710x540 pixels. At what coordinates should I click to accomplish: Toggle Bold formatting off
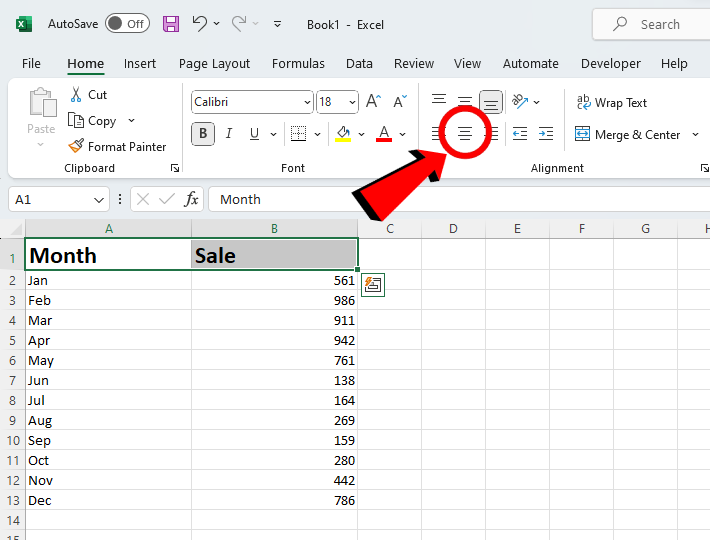pos(203,134)
